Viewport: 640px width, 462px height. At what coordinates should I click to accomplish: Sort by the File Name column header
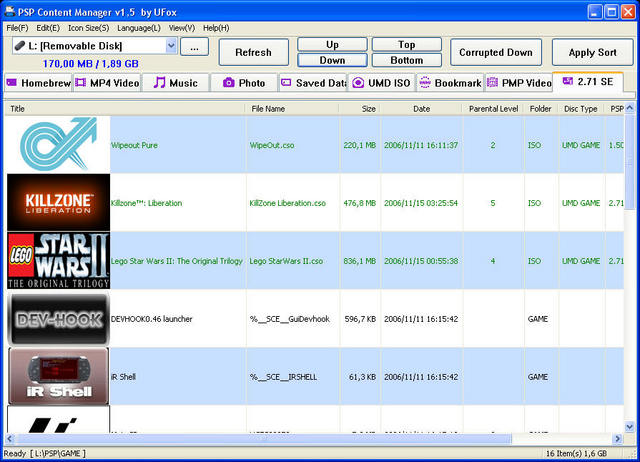tap(292, 109)
